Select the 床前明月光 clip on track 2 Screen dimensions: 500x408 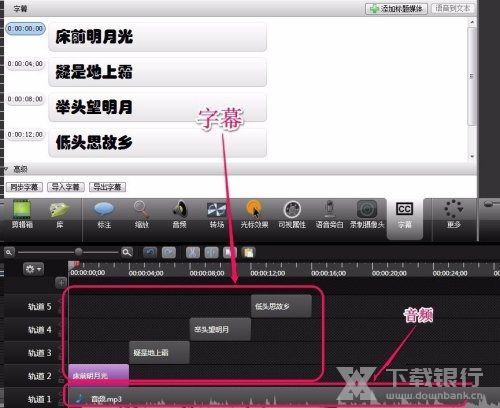point(98,375)
